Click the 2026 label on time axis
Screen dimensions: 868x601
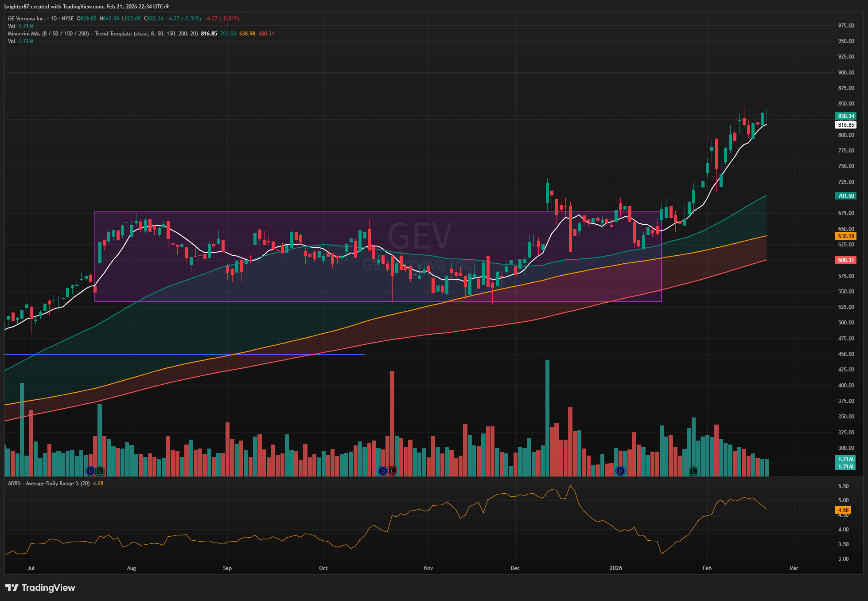point(615,568)
